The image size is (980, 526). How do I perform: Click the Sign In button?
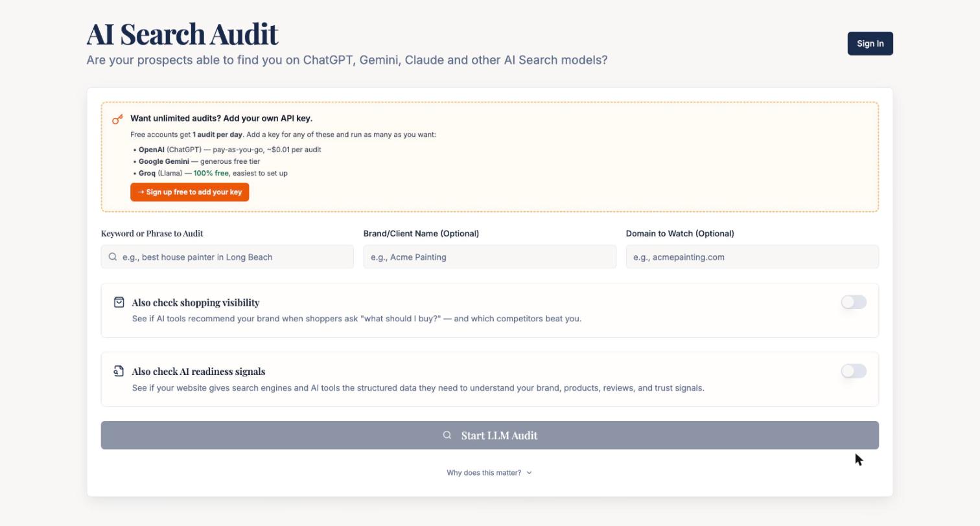pos(870,43)
